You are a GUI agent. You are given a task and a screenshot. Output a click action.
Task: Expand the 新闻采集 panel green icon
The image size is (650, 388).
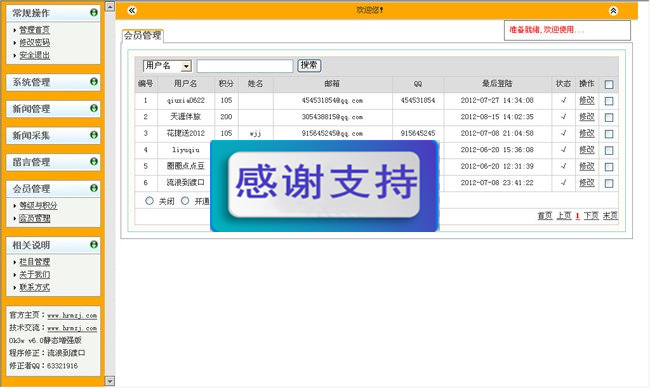94,135
